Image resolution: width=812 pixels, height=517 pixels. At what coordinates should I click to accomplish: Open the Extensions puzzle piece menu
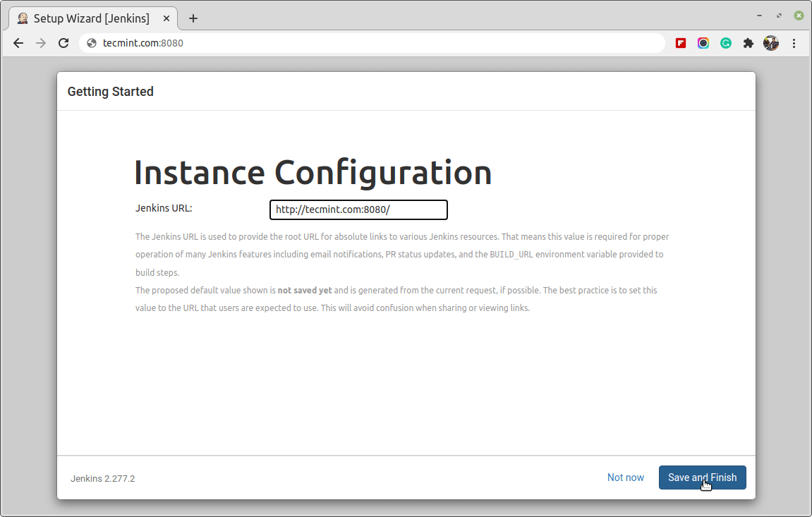748,43
